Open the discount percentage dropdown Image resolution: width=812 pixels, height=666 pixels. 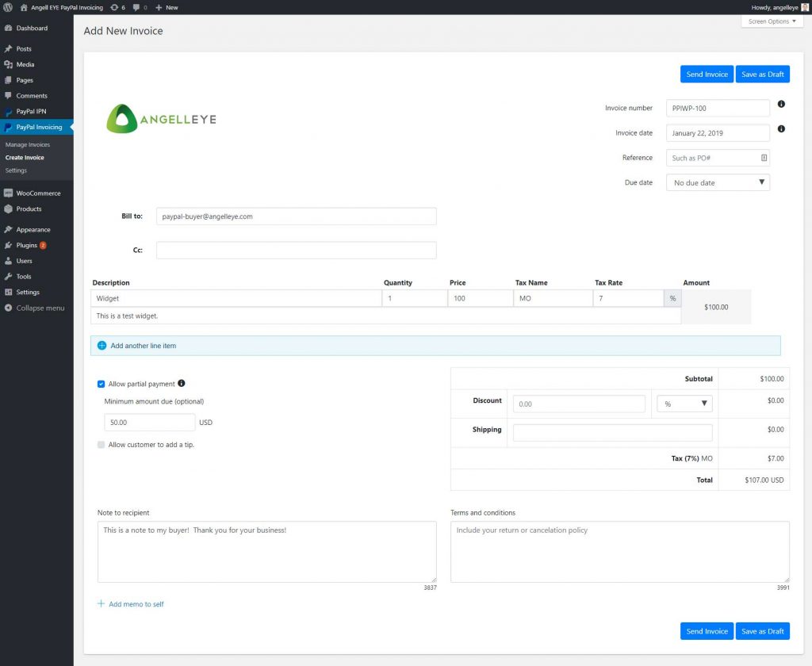pyautogui.click(x=684, y=404)
